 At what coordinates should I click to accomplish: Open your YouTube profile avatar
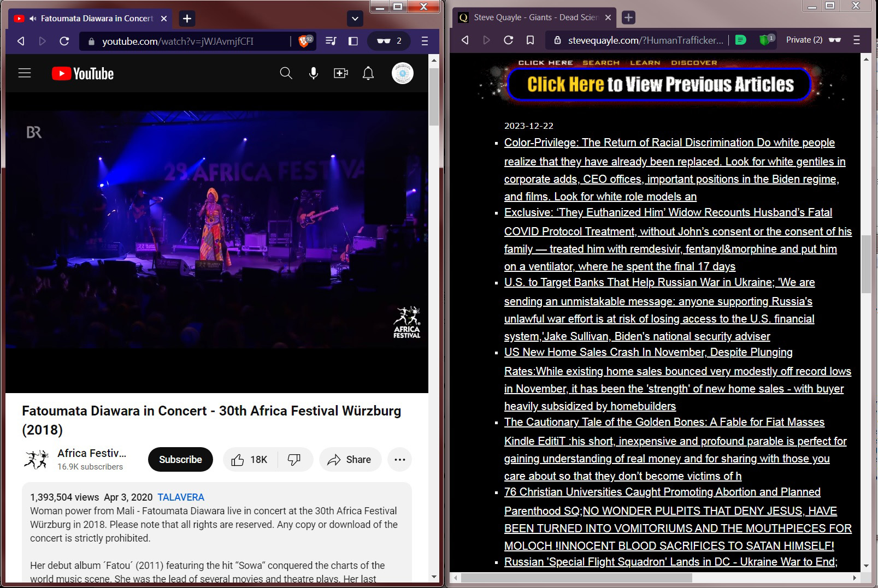pyautogui.click(x=402, y=73)
